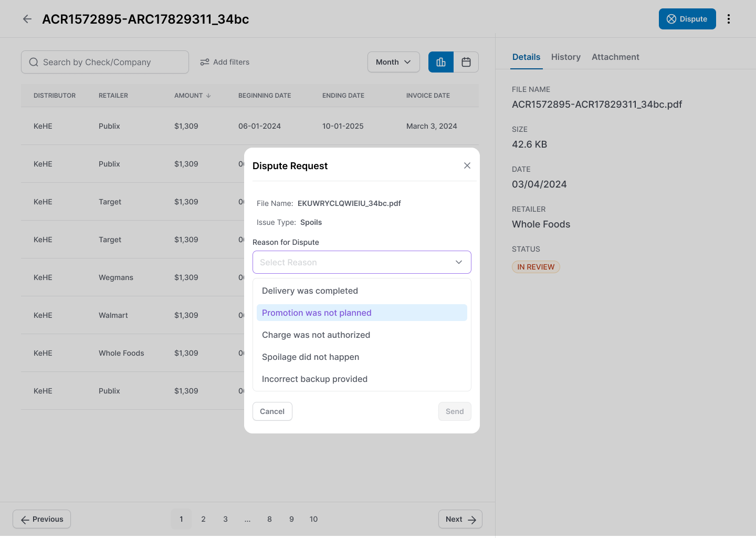The height and width of the screenshot is (538, 756).
Task: Open the Select Reason dropdown
Action: click(362, 262)
